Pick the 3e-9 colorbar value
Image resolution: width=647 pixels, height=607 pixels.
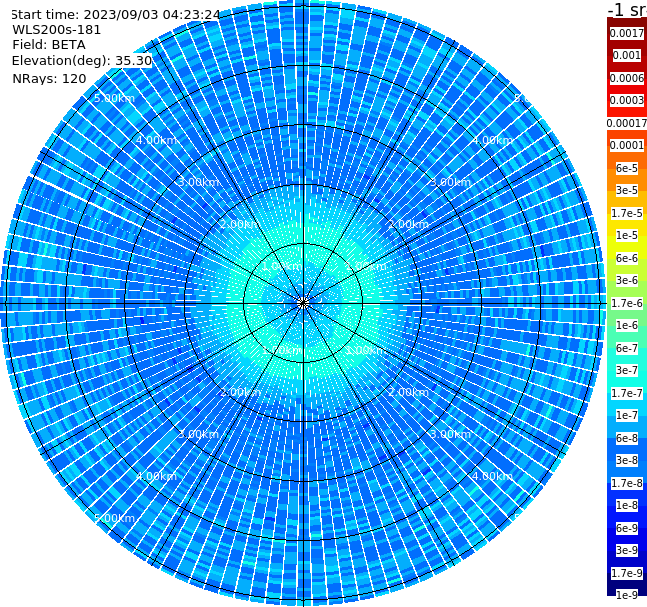(627, 550)
